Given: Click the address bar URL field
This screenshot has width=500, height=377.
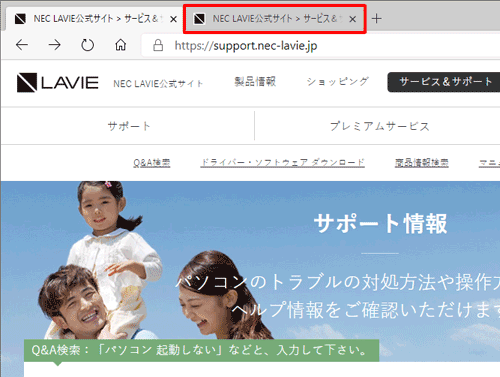Looking at the screenshot, I should click(x=320, y=45).
